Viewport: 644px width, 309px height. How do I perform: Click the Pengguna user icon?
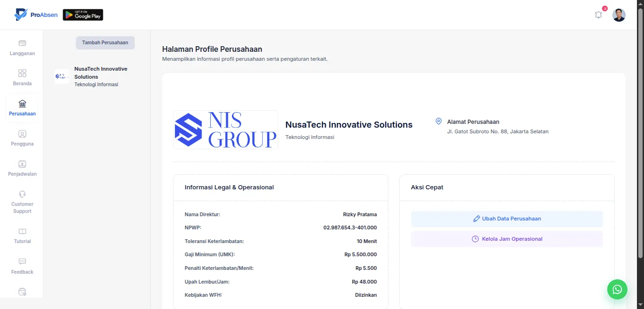pos(22,134)
